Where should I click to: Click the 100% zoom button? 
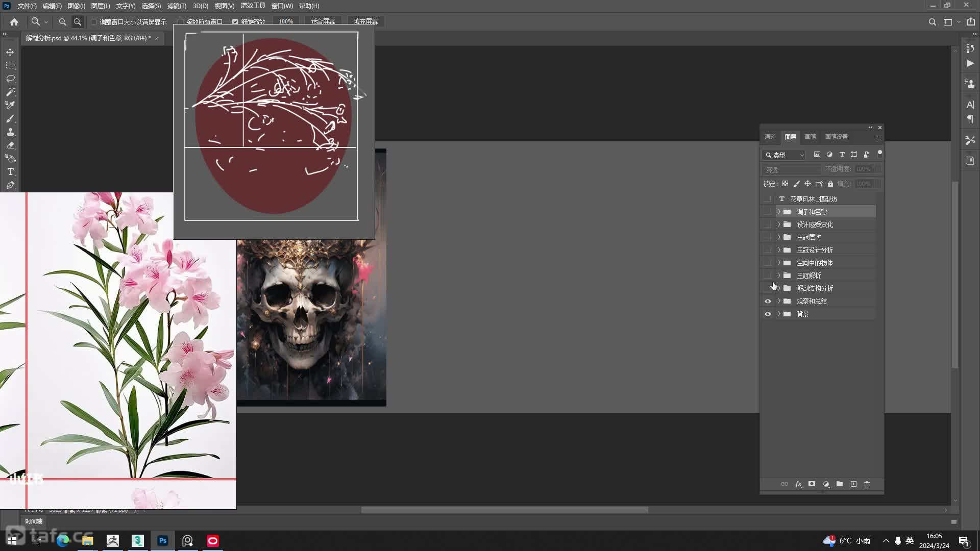click(286, 21)
